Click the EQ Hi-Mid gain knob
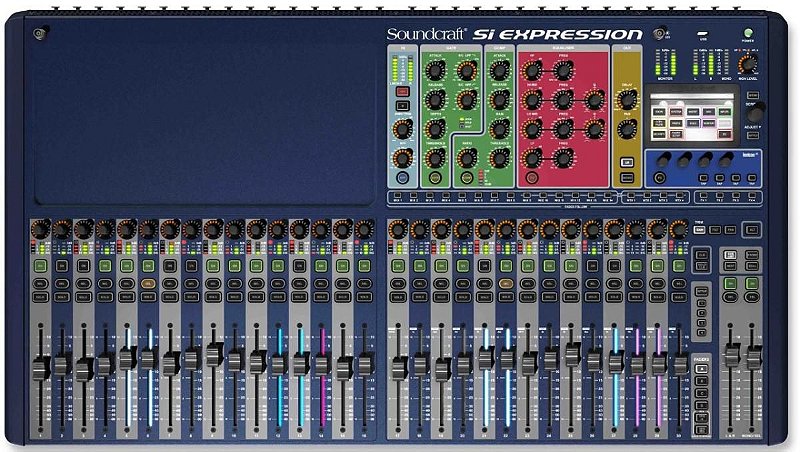This screenshot has width=800, height=452. click(x=532, y=99)
